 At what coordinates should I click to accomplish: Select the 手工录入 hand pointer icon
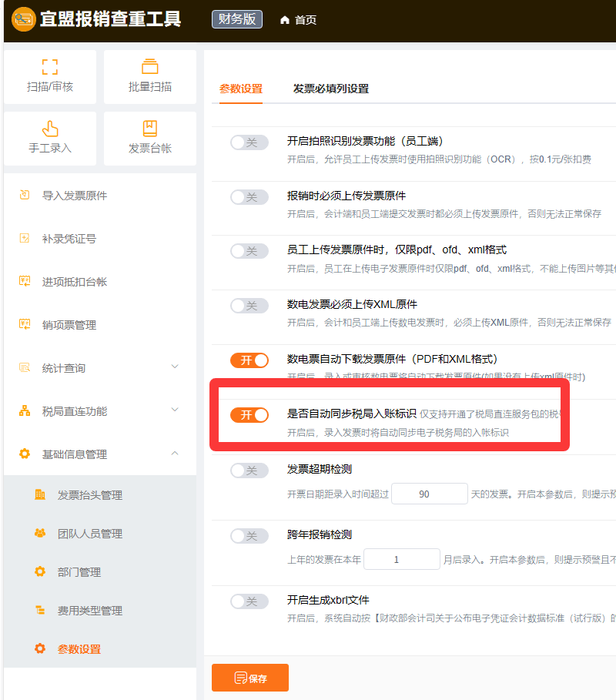[50, 129]
